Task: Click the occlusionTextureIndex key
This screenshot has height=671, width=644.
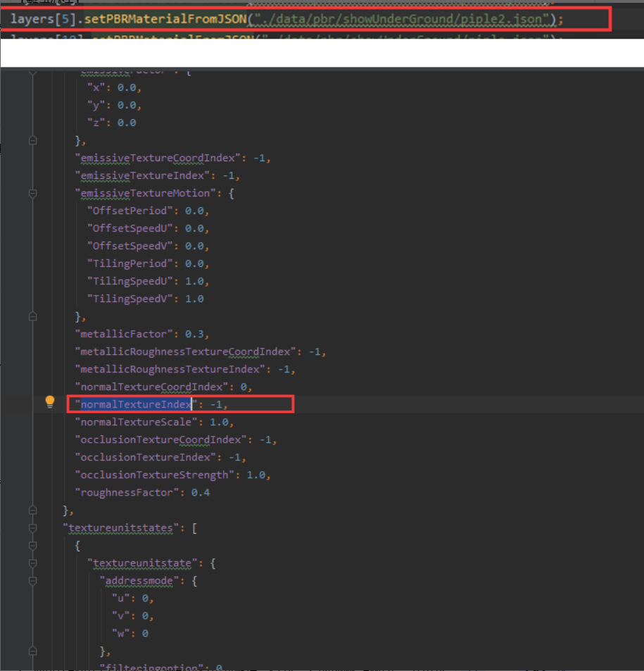Action: 146,457
